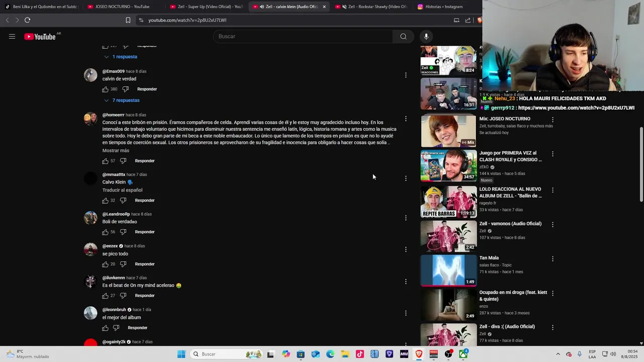The width and height of the screenshot is (644, 362).
Task: Show hidden system tray icons chevron
Action: [557, 354]
